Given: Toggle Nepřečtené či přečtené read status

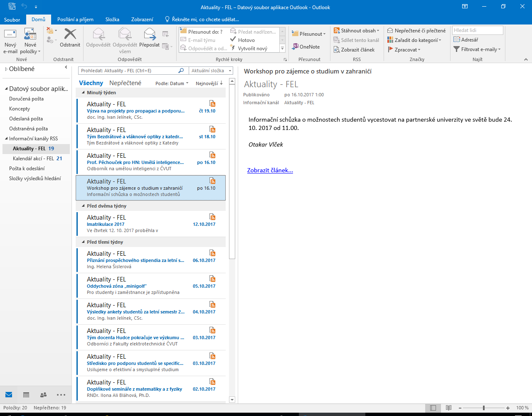Looking at the screenshot, I should click(416, 30).
